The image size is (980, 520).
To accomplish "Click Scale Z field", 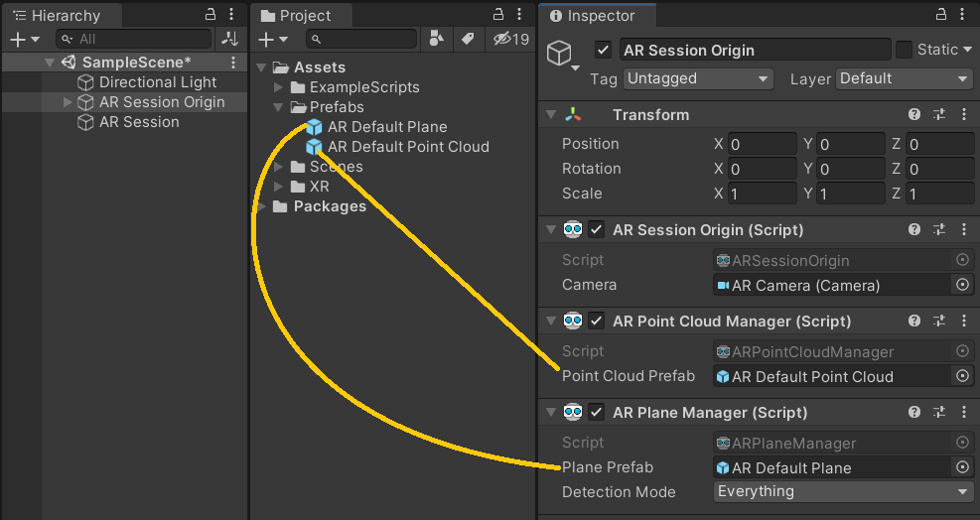I will coord(940,194).
